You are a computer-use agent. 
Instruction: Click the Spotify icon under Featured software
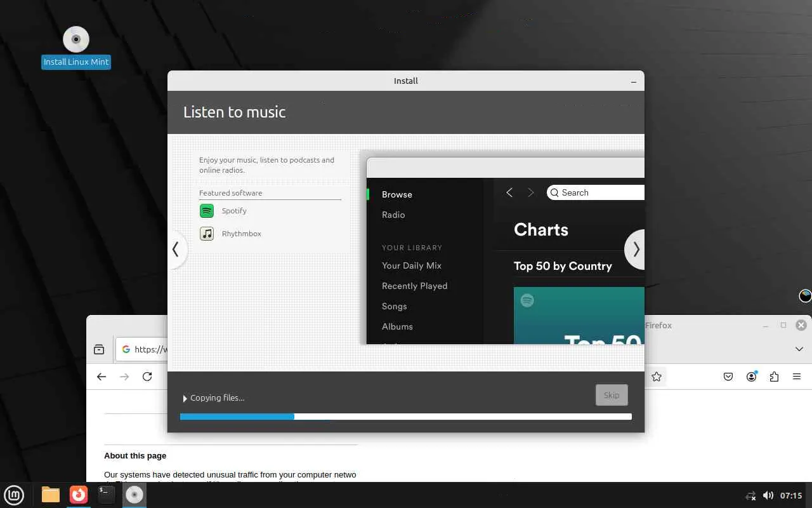[207, 211]
